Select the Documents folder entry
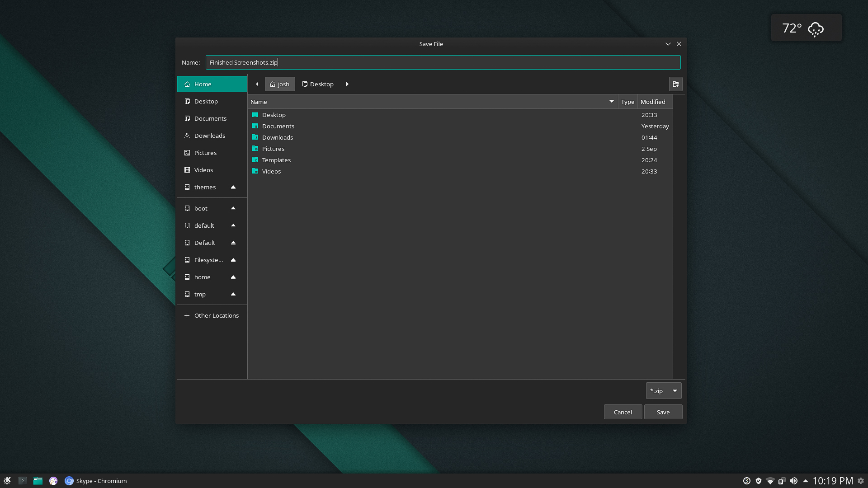Image resolution: width=868 pixels, height=488 pixels. [x=278, y=126]
